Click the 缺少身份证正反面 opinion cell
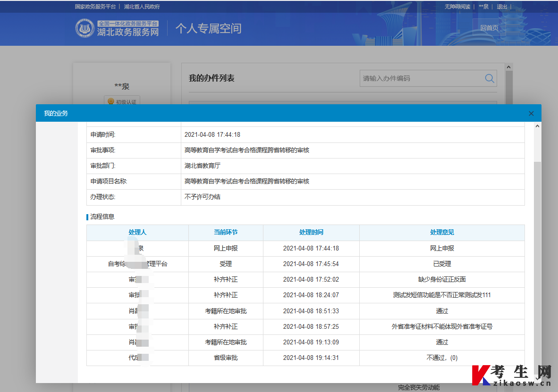This screenshot has width=558, height=392. [x=442, y=280]
